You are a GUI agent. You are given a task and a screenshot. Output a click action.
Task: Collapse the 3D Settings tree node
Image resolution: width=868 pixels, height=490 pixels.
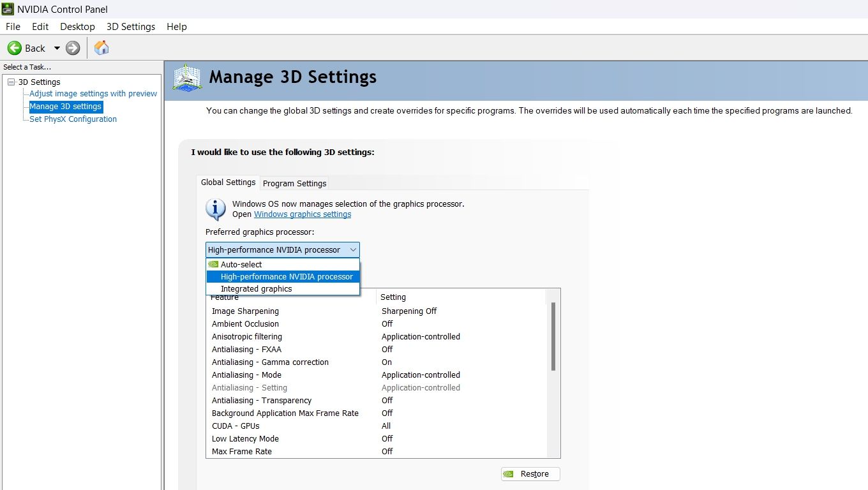pos(11,82)
